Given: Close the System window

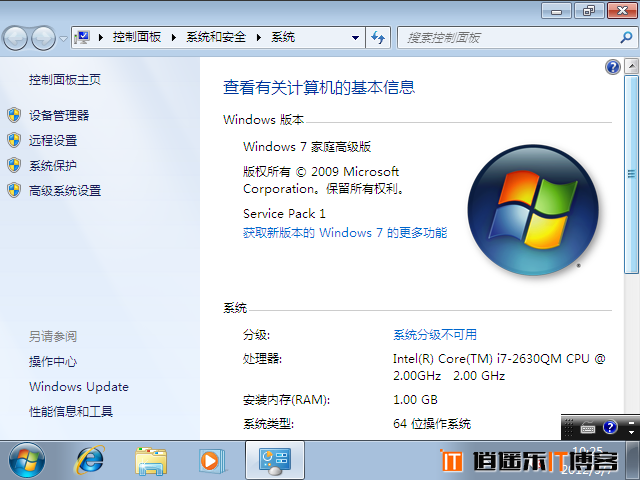Looking at the screenshot, I should pyautogui.click(x=622, y=11).
